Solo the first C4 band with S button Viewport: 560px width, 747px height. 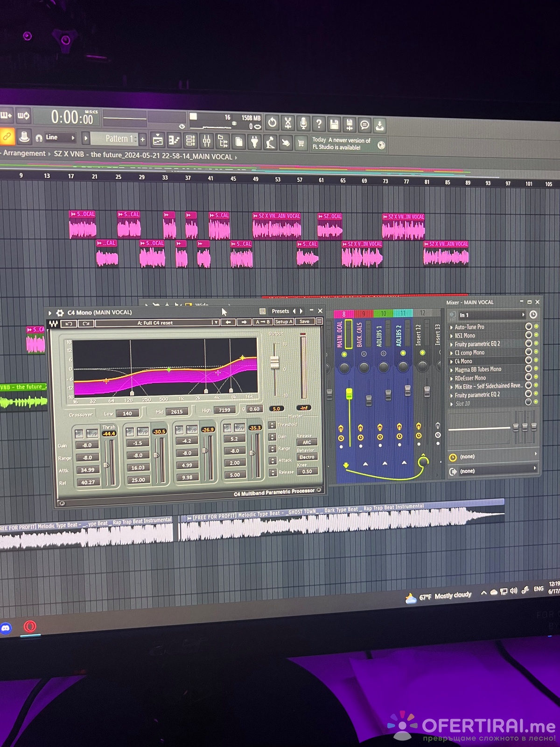79,433
